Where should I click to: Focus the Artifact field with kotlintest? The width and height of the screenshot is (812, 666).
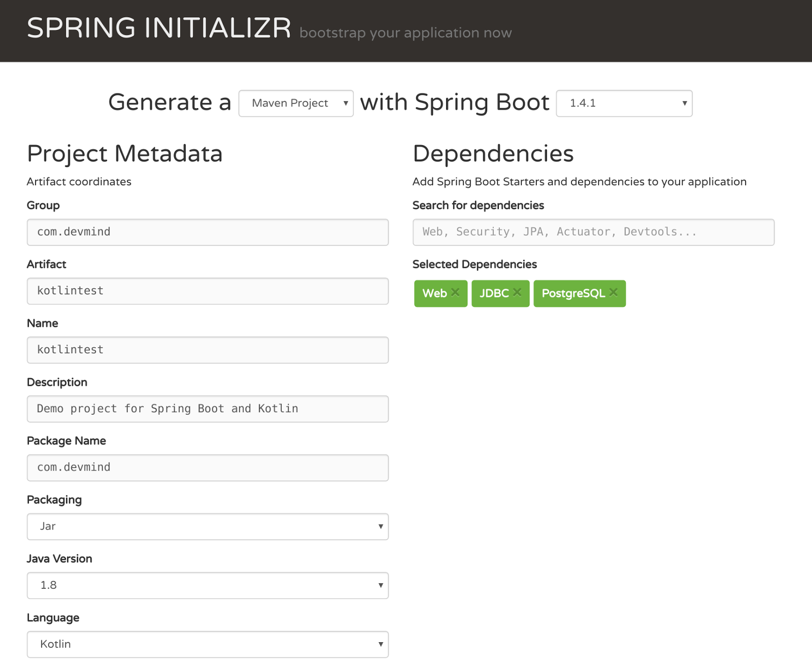coord(208,291)
